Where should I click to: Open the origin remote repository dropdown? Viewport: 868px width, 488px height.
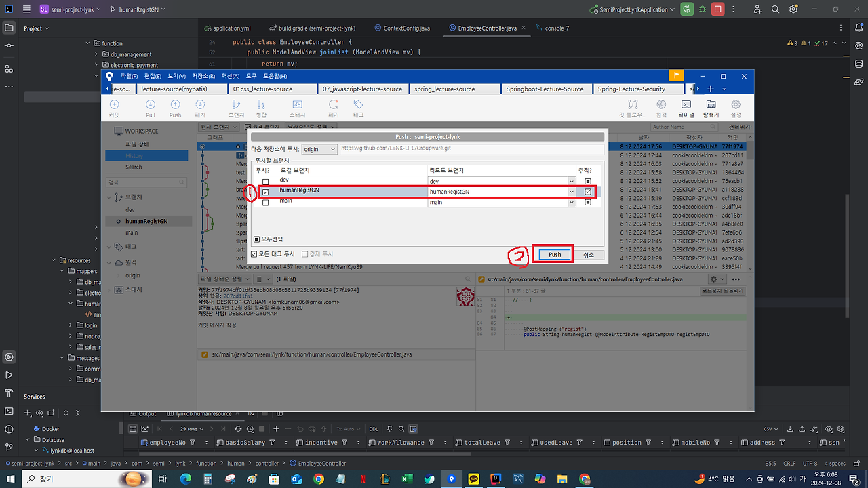pos(319,149)
